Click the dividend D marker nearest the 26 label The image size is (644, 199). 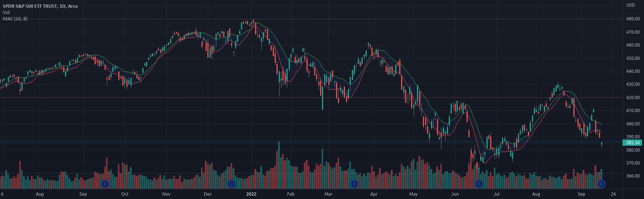(x=601, y=184)
